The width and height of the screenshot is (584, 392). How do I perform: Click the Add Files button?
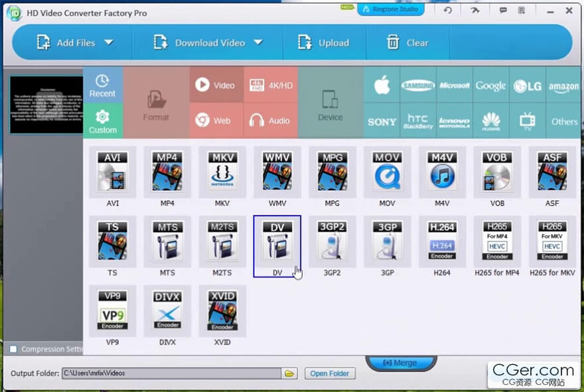[x=66, y=42]
